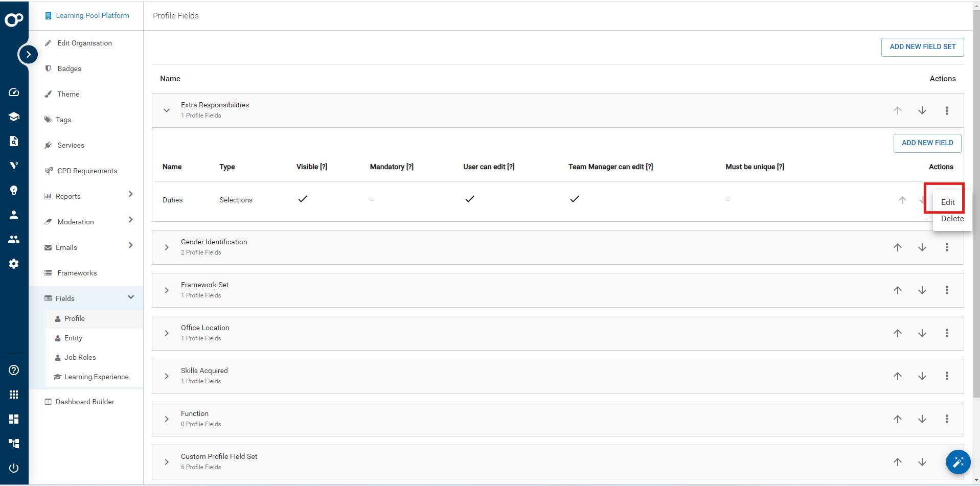Click the power logout icon
Image resolution: width=980 pixels, height=486 pixels.
[14, 468]
